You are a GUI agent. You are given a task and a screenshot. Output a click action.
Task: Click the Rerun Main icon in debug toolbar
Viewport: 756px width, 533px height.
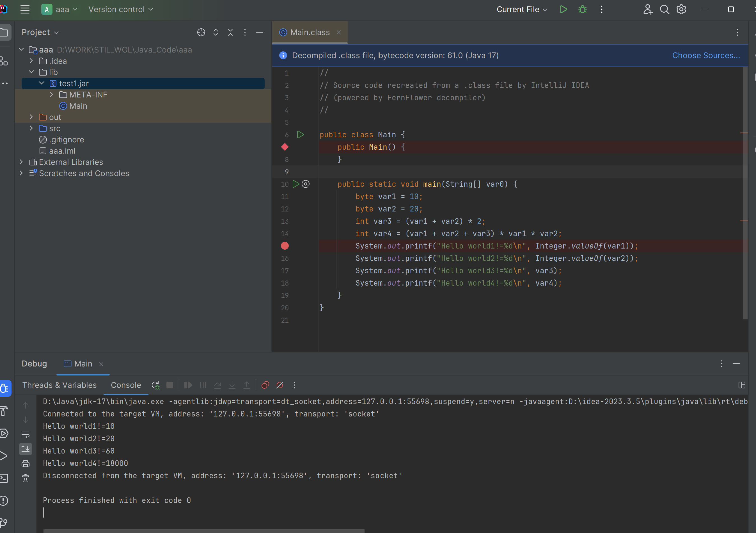(155, 385)
